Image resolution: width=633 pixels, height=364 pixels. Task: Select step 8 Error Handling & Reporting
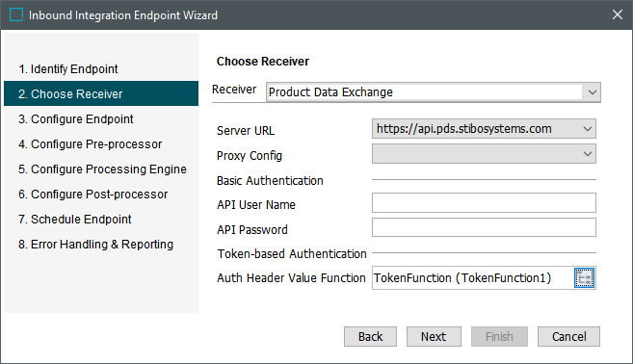click(x=95, y=245)
